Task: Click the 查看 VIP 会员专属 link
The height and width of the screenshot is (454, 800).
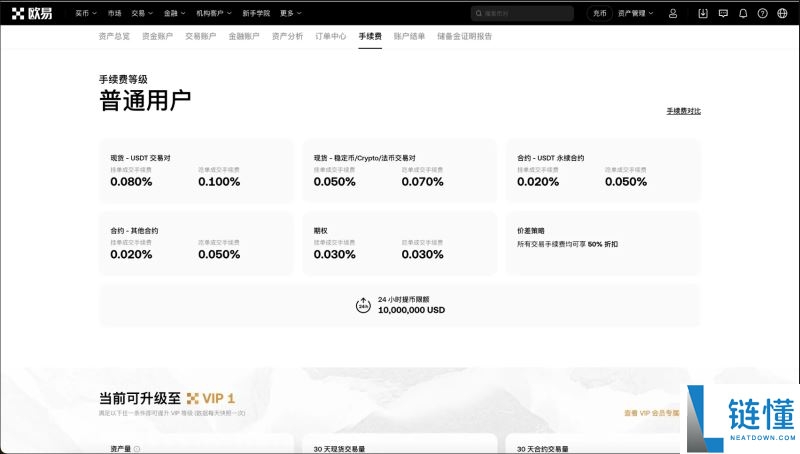Action: coord(650,412)
